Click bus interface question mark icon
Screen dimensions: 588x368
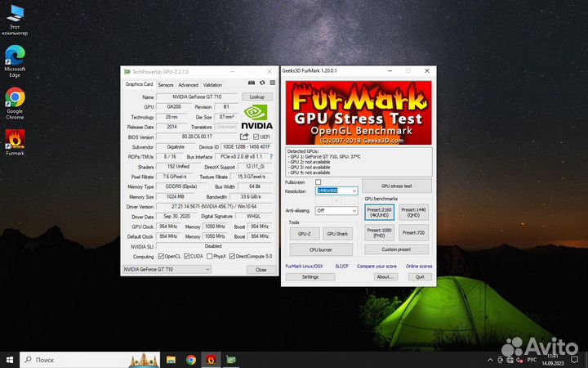click(271, 156)
